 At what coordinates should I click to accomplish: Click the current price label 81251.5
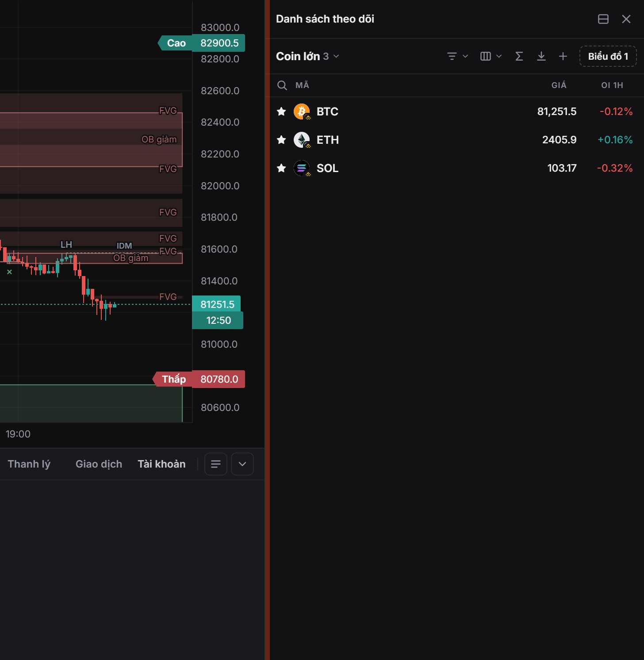pos(216,304)
